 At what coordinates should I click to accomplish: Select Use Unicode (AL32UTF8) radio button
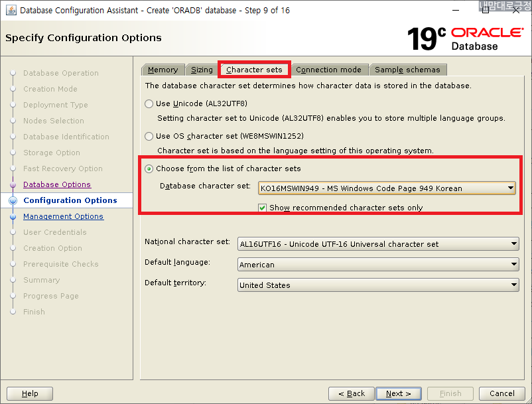[149, 103]
